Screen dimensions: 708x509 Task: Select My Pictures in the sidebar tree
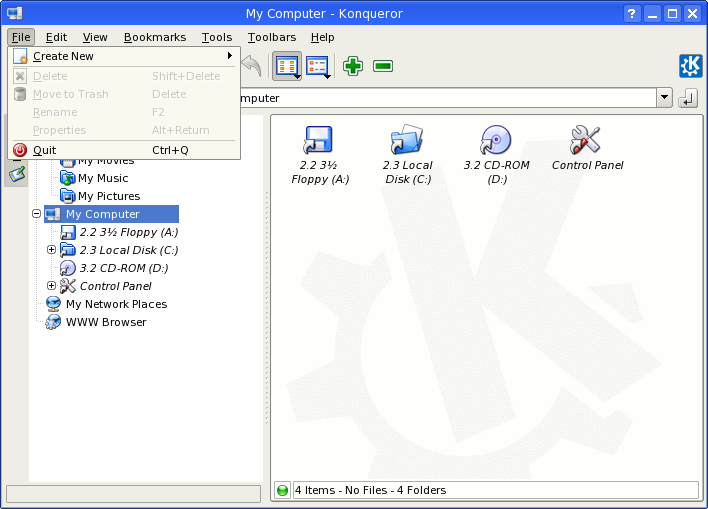pyautogui.click(x=109, y=196)
